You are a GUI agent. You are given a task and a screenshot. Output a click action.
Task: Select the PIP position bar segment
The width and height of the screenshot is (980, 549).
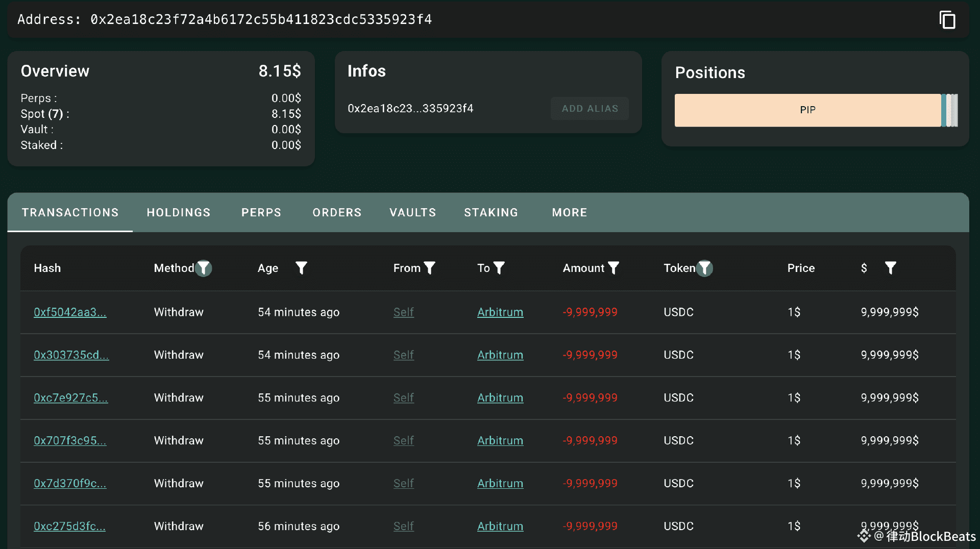pyautogui.click(x=807, y=110)
